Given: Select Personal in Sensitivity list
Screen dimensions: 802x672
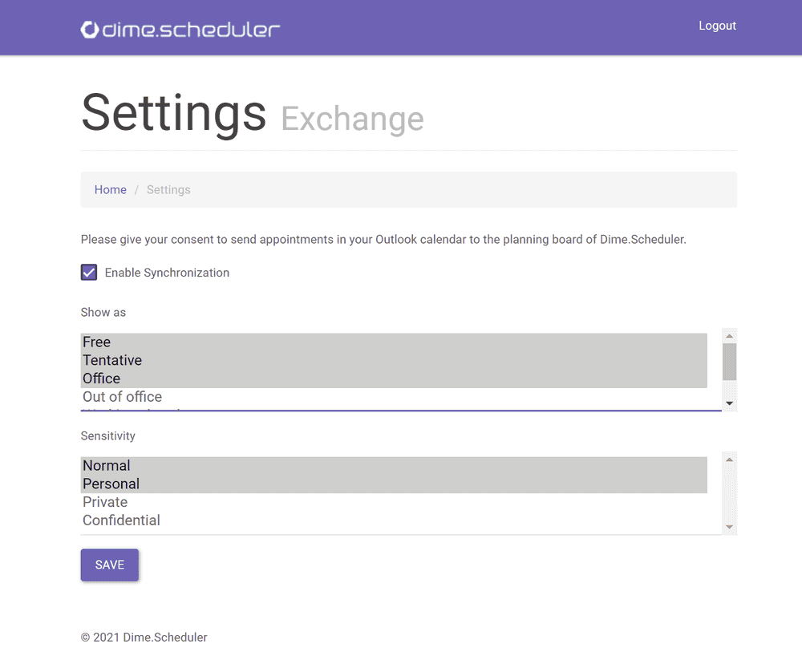Looking at the screenshot, I should pos(394,484).
